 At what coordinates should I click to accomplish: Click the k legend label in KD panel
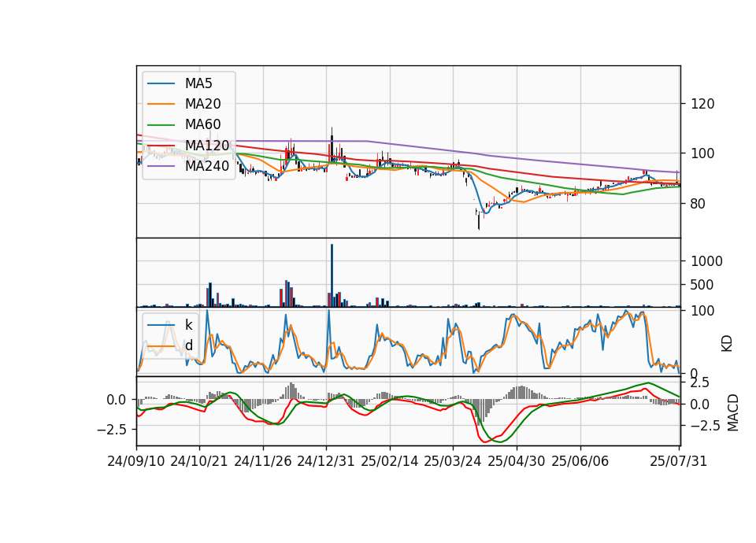point(188,325)
